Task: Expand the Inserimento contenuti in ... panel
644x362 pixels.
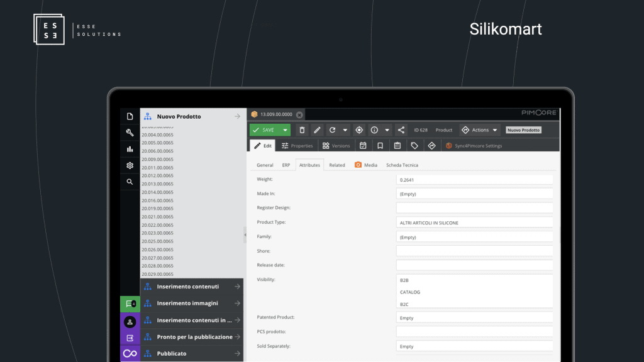Action: point(192,320)
